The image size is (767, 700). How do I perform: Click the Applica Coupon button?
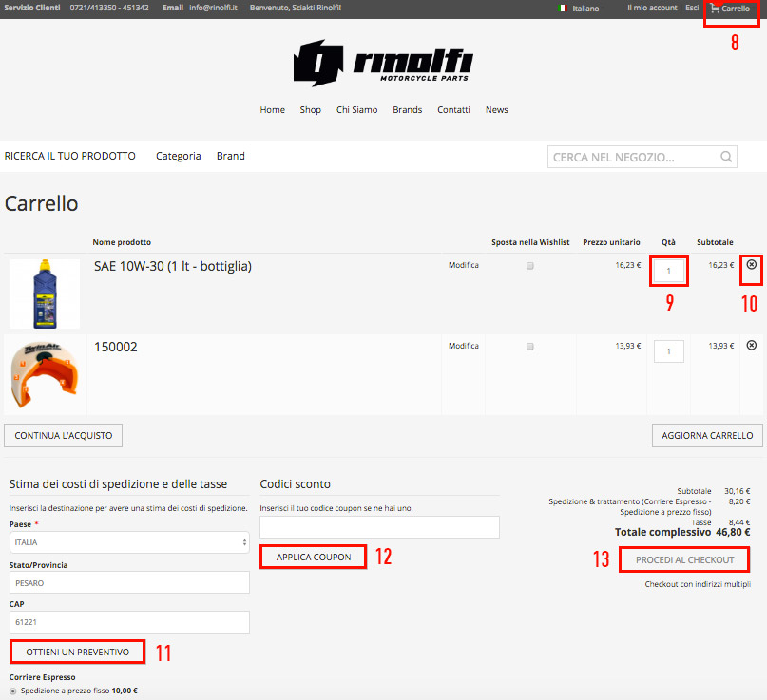coord(314,557)
